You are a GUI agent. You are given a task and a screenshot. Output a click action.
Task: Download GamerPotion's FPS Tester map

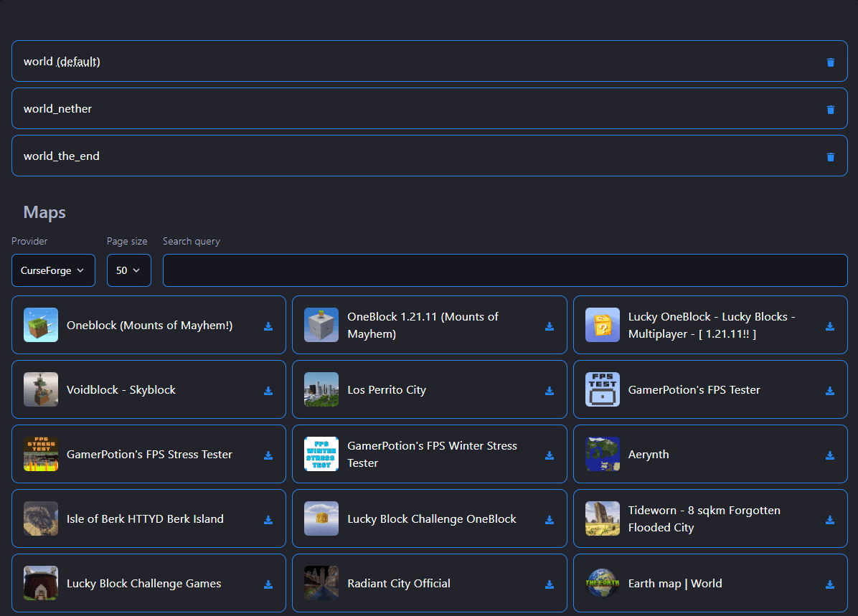click(829, 391)
